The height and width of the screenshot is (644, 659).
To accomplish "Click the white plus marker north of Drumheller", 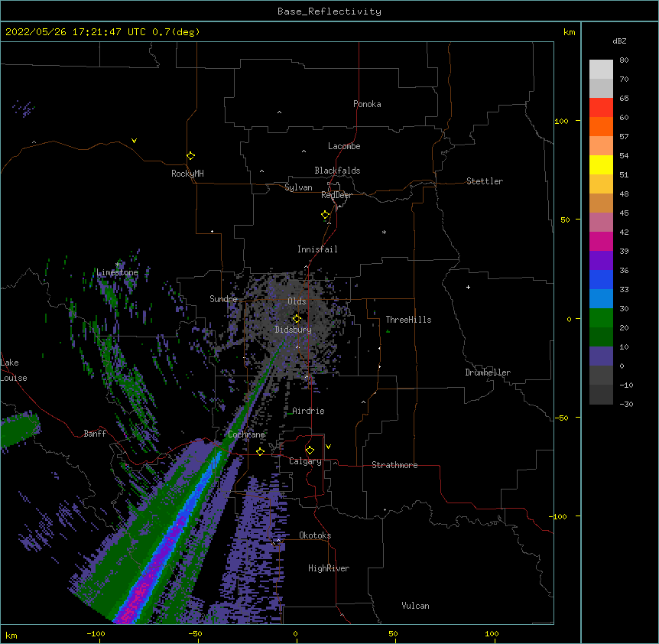I will coord(468,287).
